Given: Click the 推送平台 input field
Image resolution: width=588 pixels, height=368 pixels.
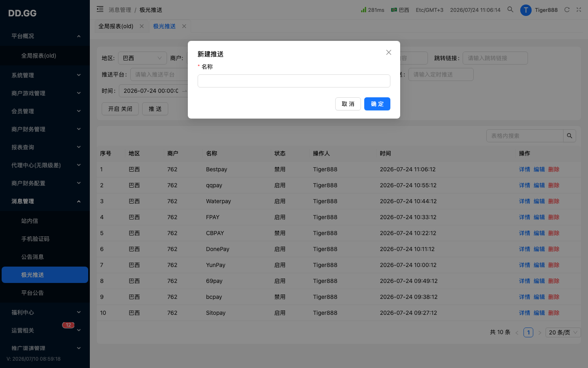Looking at the screenshot, I should click(159, 74).
